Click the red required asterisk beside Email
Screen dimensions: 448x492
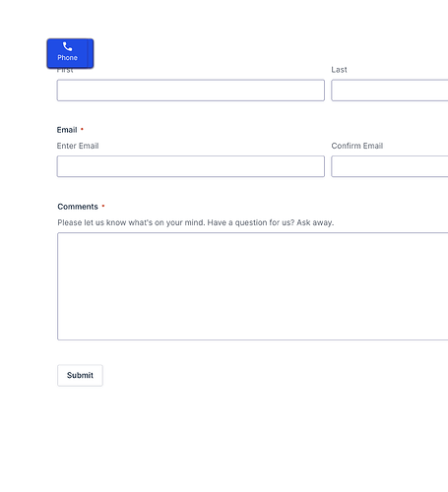tap(82, 129)
